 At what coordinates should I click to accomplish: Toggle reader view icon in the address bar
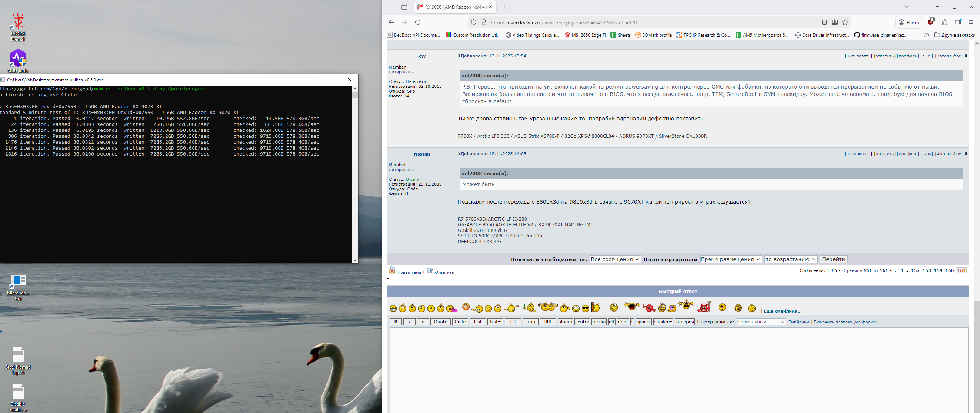tap(824, 23)
